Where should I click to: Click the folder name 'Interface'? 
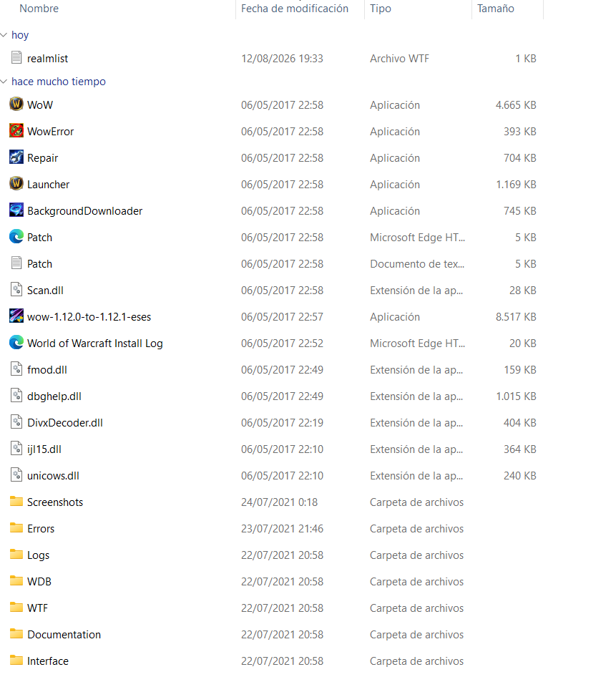pos(48,661)
